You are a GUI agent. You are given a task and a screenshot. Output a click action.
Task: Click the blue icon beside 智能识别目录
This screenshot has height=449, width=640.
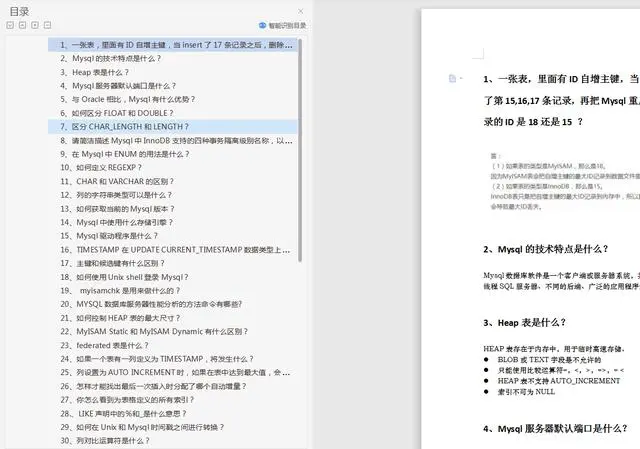[x=262, y=25]
